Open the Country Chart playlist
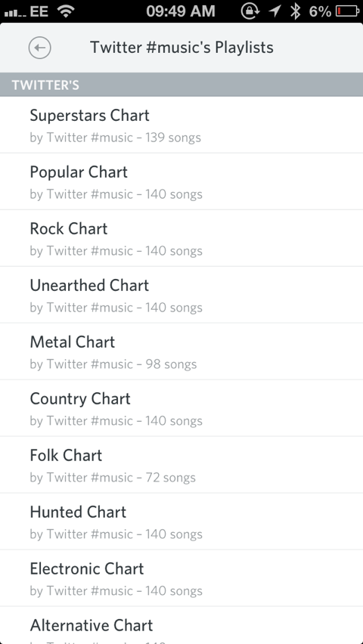 click(x=181, y=408)
